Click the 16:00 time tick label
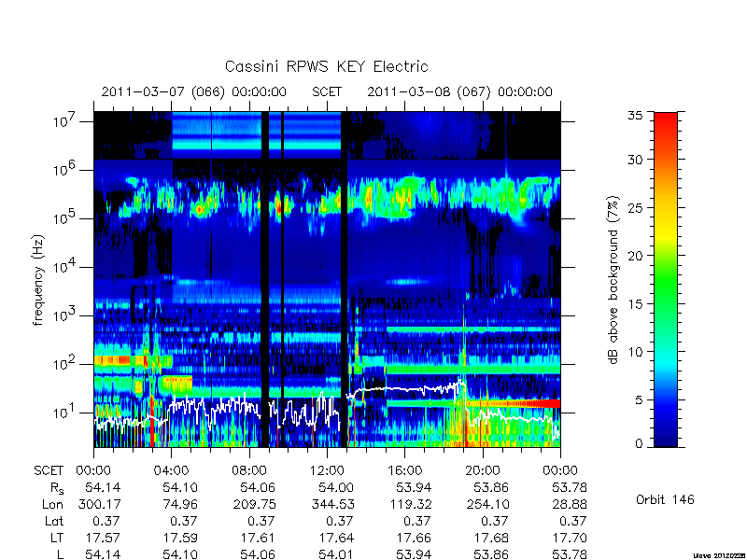747x560 pixels. point(405,471)
